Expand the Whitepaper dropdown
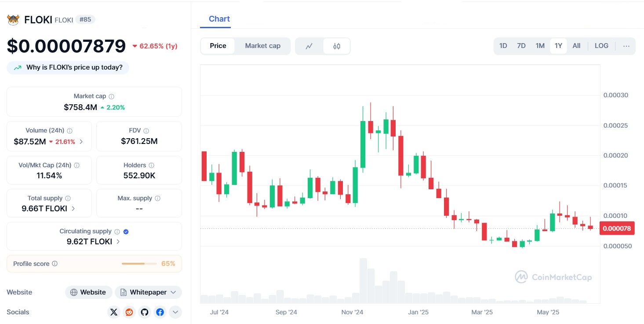This screenshot has width=644, height=324. [x=148, y=292]
